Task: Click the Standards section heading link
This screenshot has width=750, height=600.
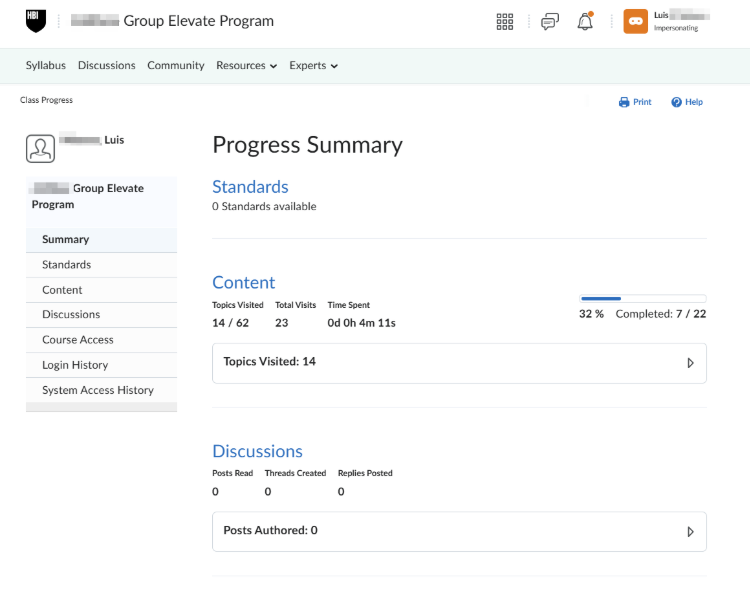Action: click(x=250, y=187)
